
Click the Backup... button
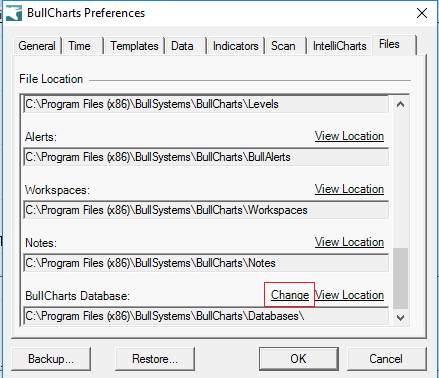point(51,359)
